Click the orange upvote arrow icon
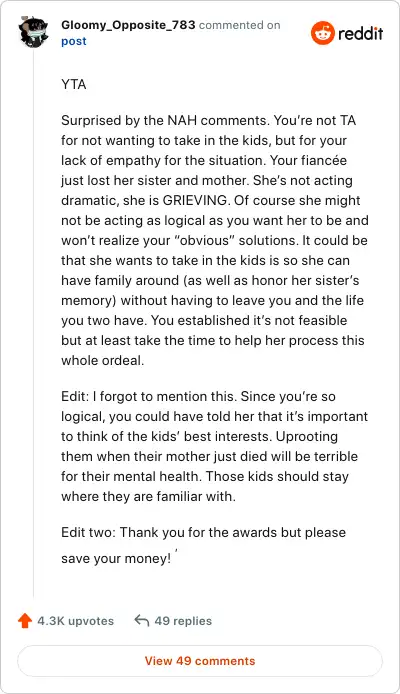400x694 pixels. tap(25, 621)
